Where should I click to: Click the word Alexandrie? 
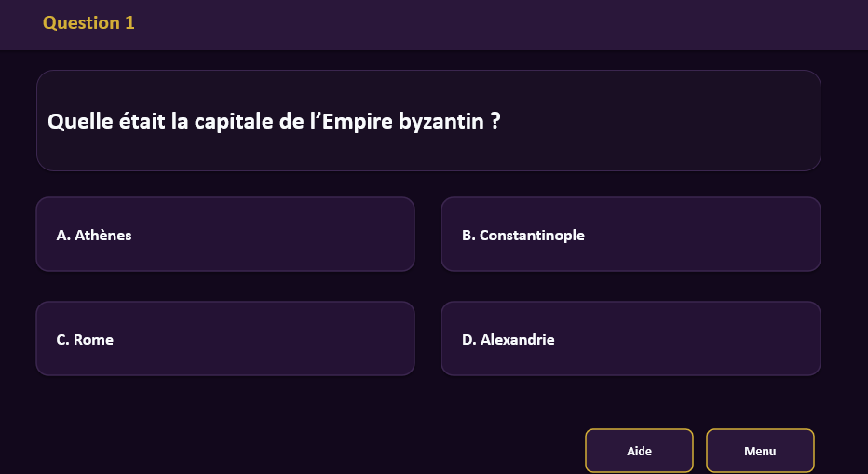click(x=517, y=340)
